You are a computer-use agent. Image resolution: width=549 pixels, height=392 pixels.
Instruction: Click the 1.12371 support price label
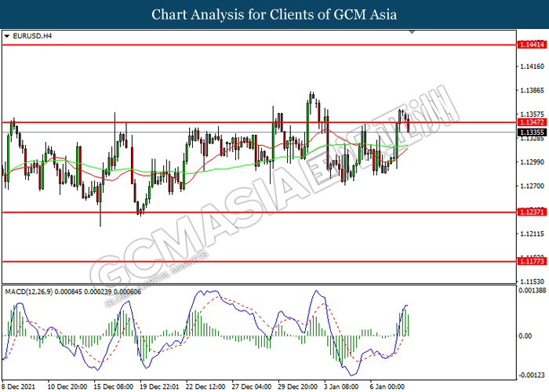pyautogui.click(x=532, y=212)
